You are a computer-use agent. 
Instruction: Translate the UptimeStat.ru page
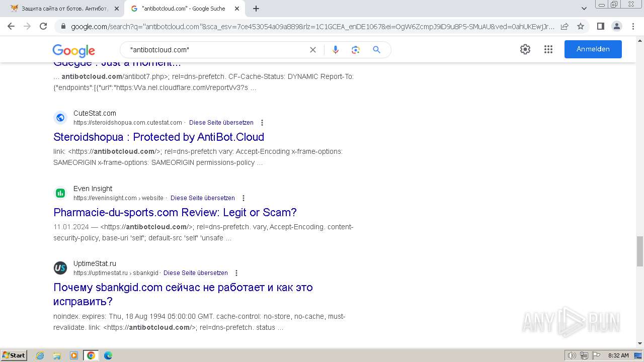click(x=196, y=273)
